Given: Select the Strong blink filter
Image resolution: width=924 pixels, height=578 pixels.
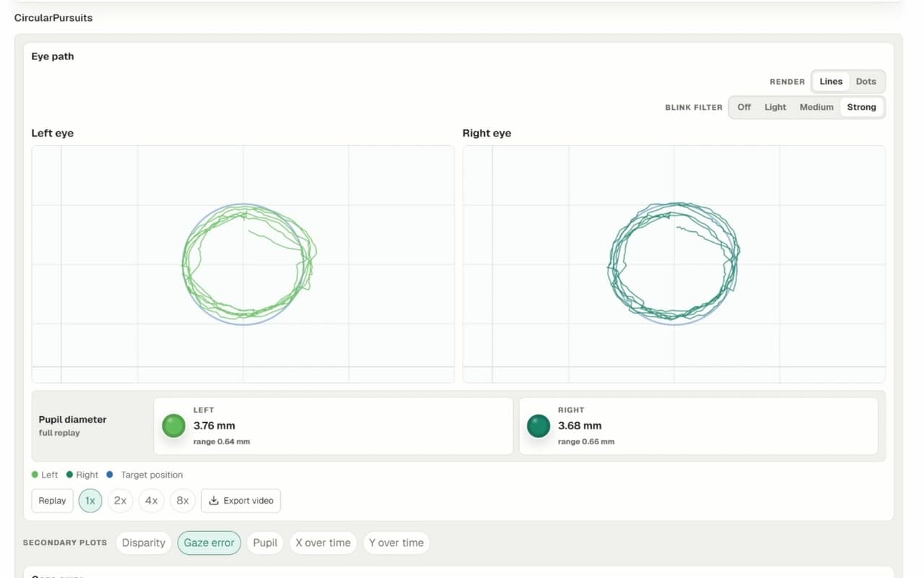Looking at the screenshot, I should click(x=861, y=107).
